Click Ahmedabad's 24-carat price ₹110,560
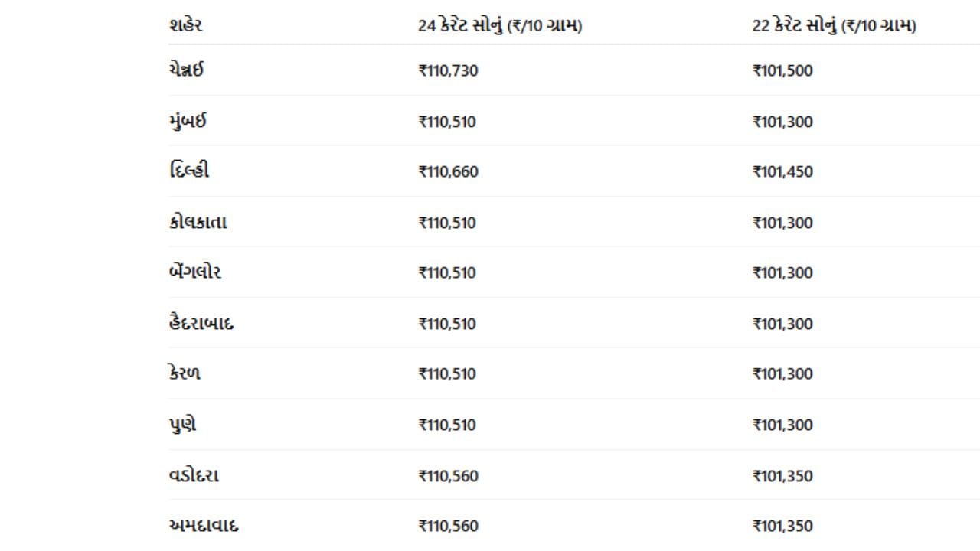Viewport: 980px width, 551px height. point(448,526)
